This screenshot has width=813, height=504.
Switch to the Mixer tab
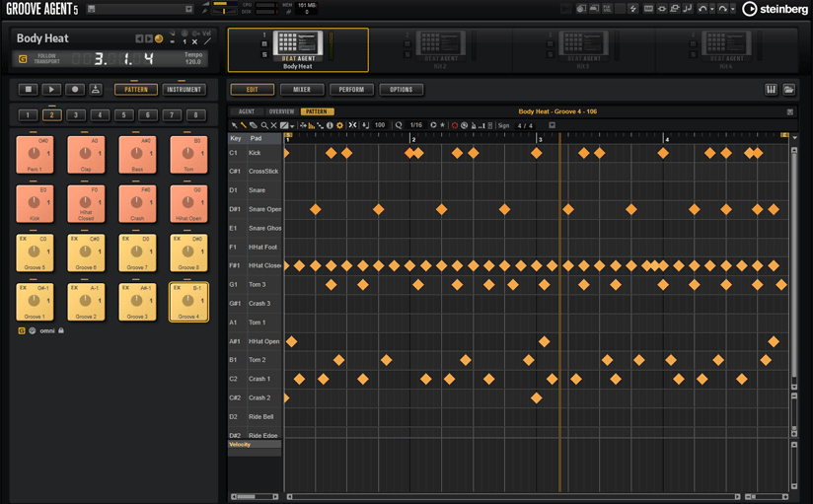[x=302, y=90]
